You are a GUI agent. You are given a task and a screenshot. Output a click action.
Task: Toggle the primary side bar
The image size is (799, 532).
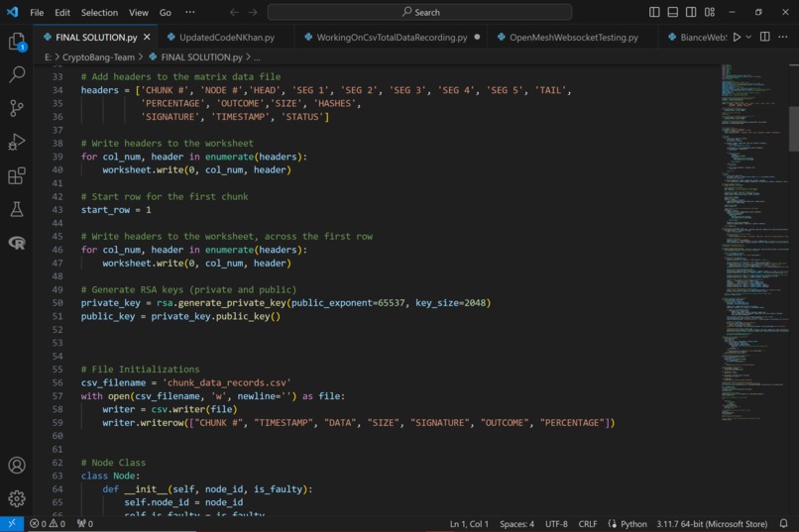tap(654, 12)
